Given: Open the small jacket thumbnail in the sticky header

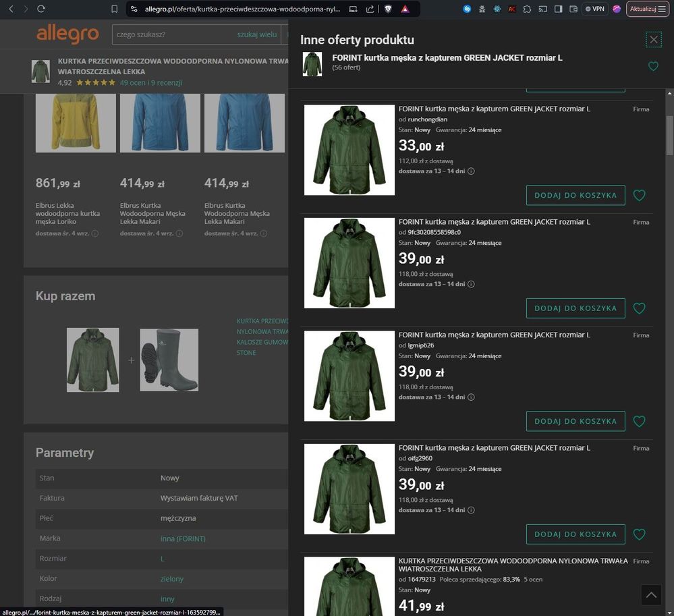Looking at the screenshot, I should pos(41,72).
